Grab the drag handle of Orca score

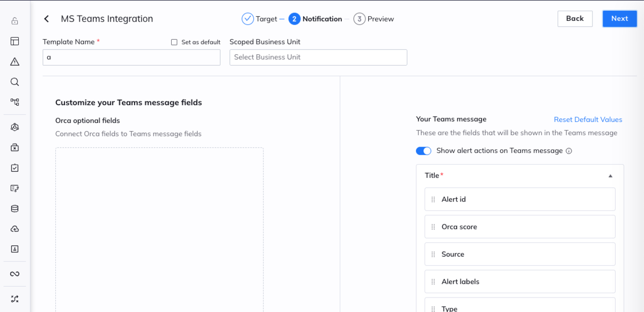coord(434,227)
